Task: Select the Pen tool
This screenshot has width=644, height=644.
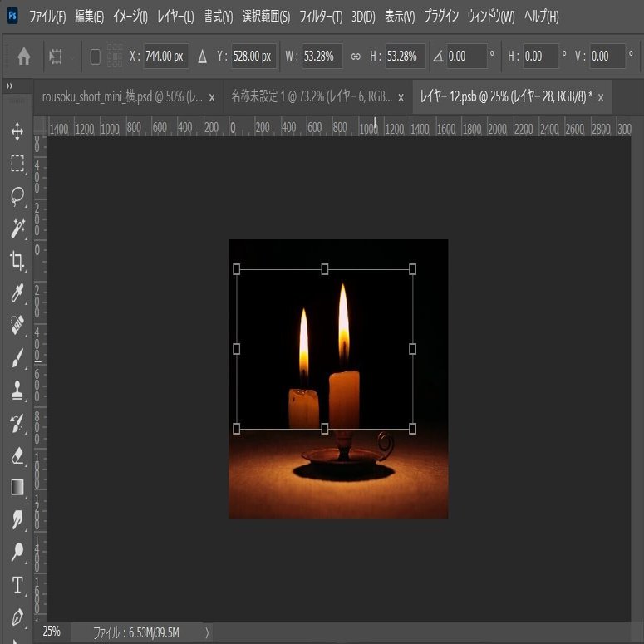Action: [17, 617]
